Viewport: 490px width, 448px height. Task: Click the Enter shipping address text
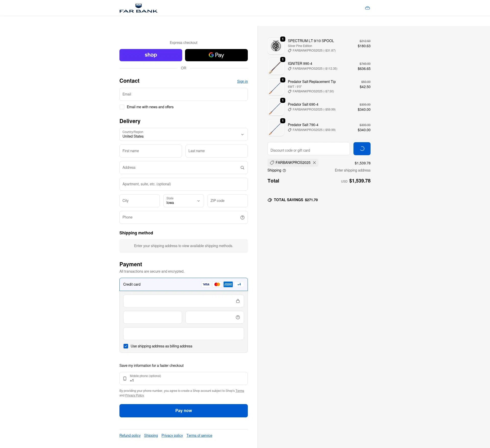point(353,171)
